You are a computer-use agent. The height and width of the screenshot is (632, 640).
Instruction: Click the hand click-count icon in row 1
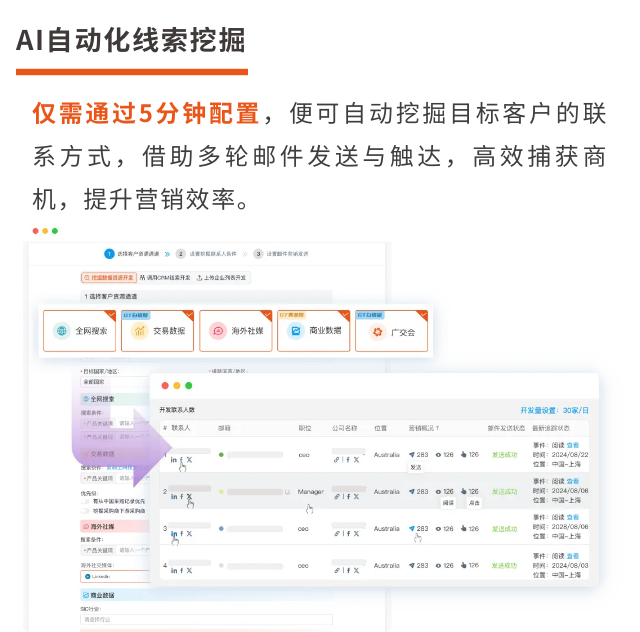(x=464, y=454)
